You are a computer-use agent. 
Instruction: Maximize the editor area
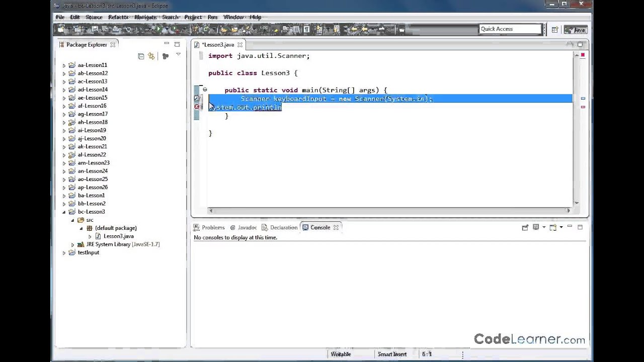tap(580, 44)
